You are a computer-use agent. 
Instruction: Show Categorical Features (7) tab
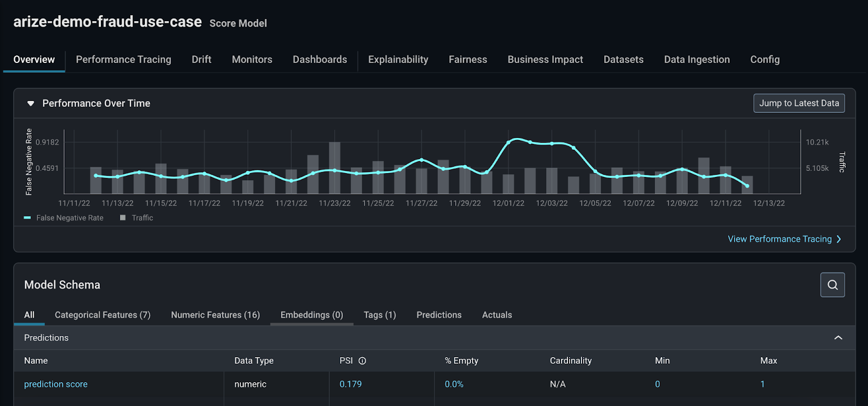pos(103,315)
